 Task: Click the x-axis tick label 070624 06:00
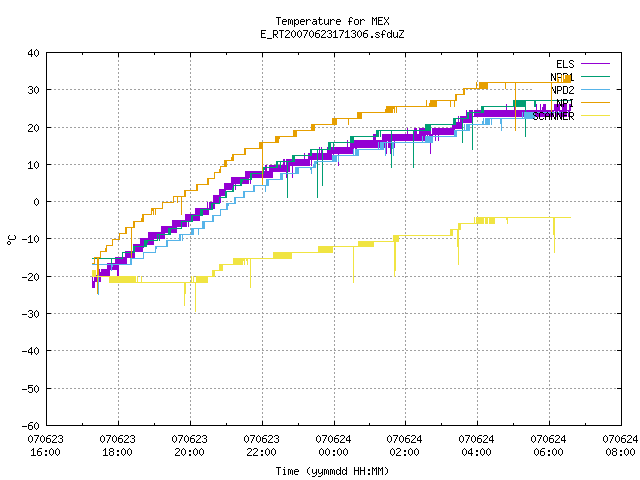(x=548, y=446)
